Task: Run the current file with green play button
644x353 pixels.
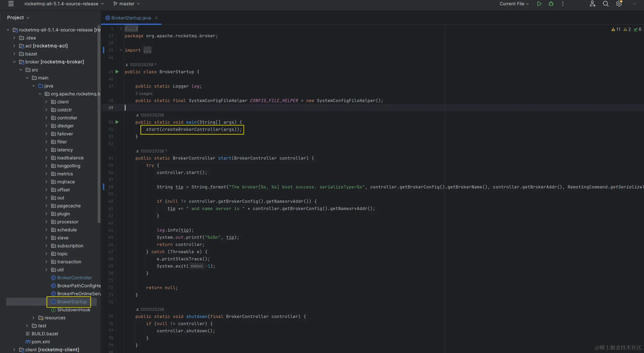Action: click(x=539, y=4)
